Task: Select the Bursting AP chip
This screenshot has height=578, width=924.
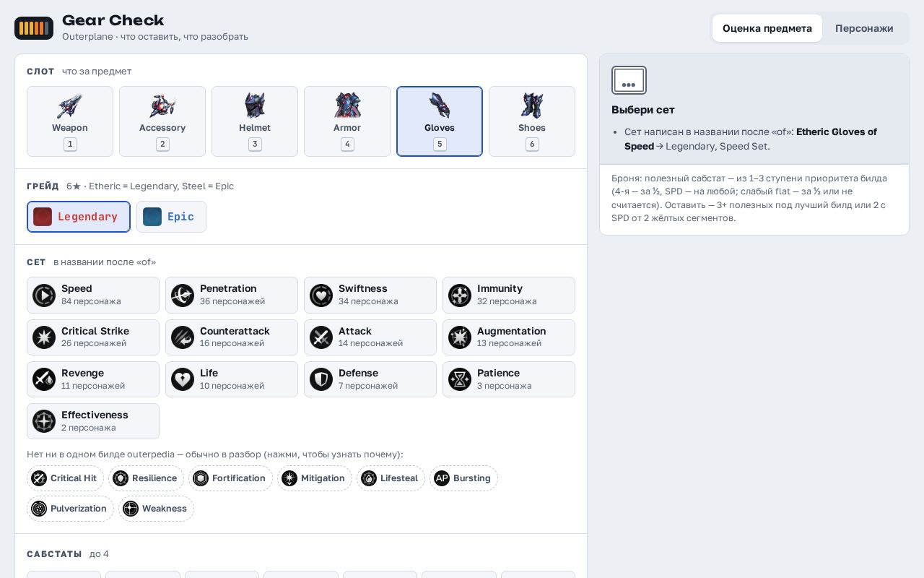Action: click(x=463, y=478)
